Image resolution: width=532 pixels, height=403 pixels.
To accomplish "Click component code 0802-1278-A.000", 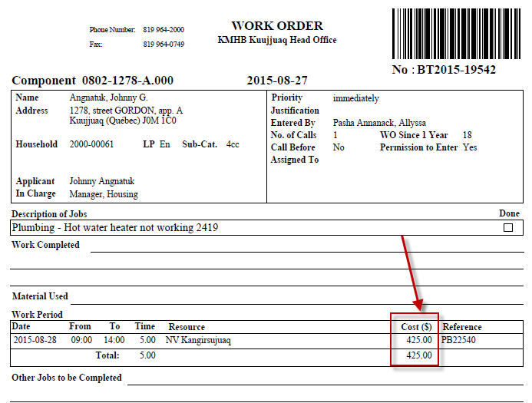I will tap(127, 81).
